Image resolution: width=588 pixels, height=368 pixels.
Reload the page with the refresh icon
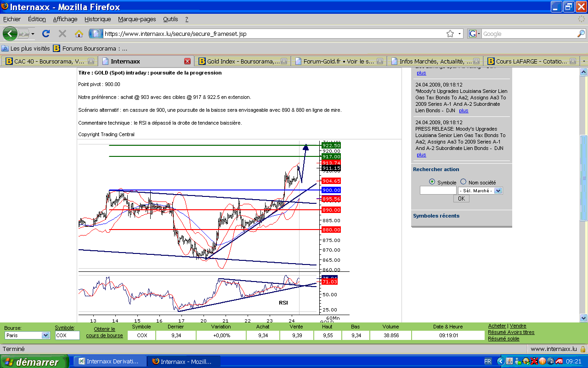(45, 34)
